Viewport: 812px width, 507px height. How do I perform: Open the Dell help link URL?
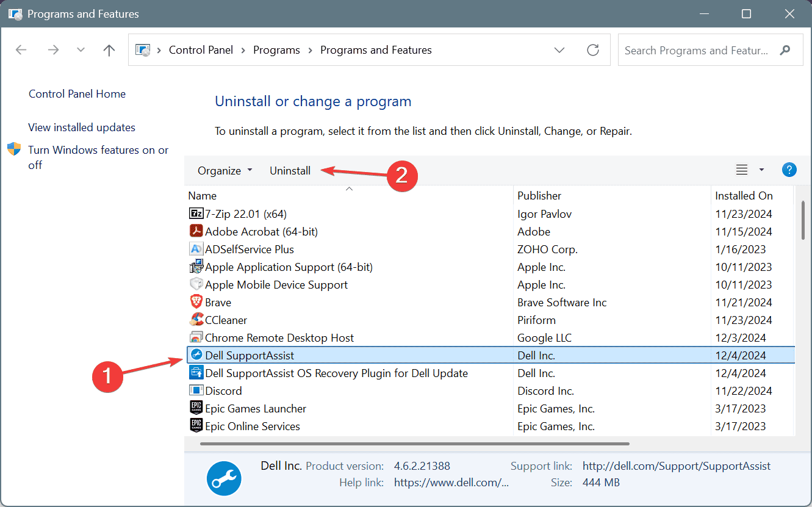(451, 483)
